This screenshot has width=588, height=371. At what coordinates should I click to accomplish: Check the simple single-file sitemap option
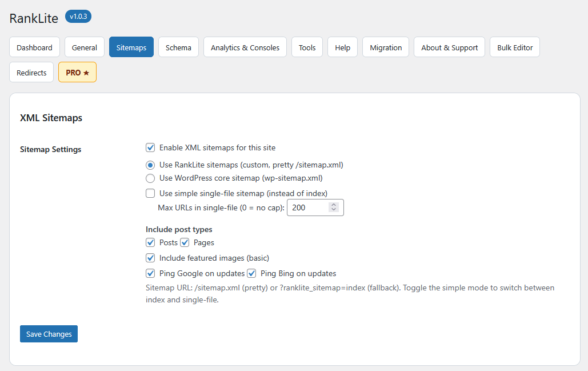(x=150, y=193)
